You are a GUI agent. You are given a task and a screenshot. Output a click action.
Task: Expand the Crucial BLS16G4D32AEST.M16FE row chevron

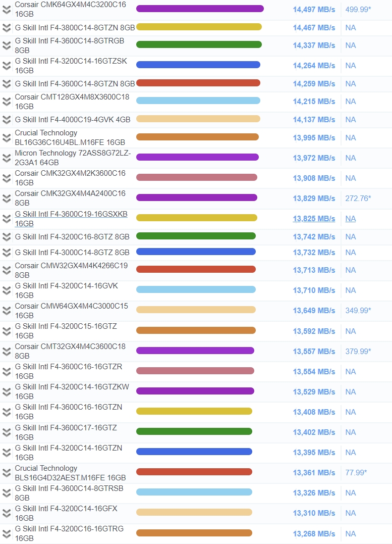[x=7, y=473]
